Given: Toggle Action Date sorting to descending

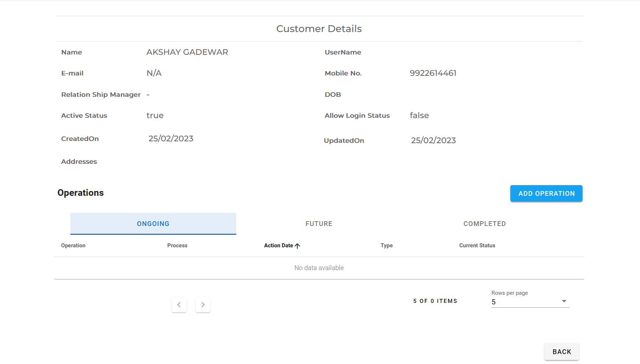Looking at the screenshot, I should [297, 245].
